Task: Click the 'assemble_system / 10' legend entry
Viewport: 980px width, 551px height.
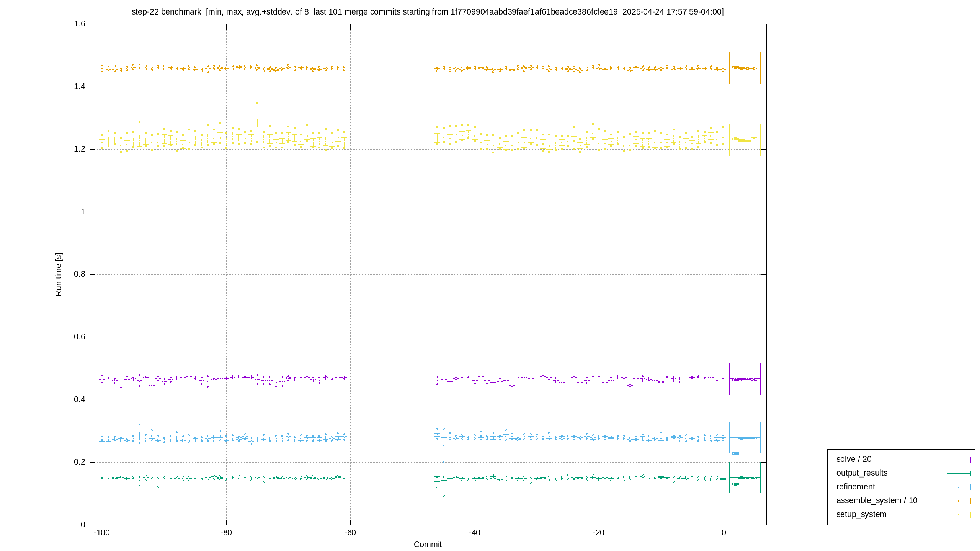Action: (x=877, y=500)
